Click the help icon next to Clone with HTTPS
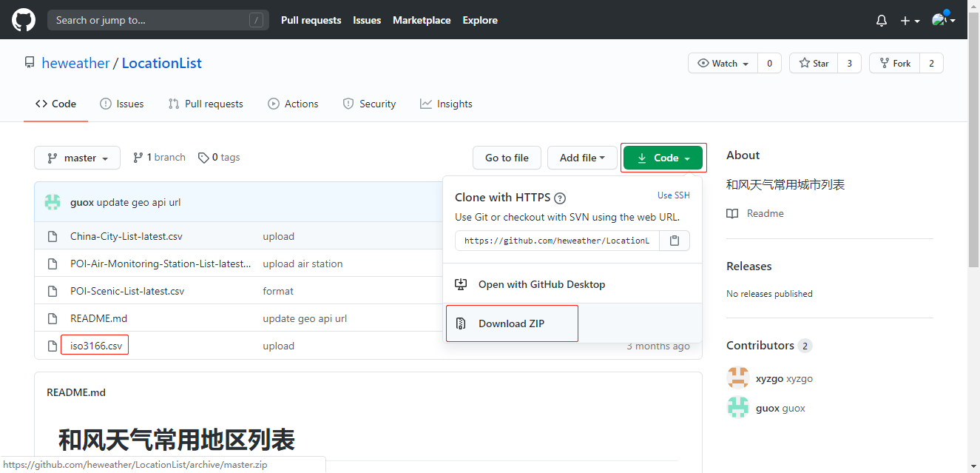 point(560,198)
